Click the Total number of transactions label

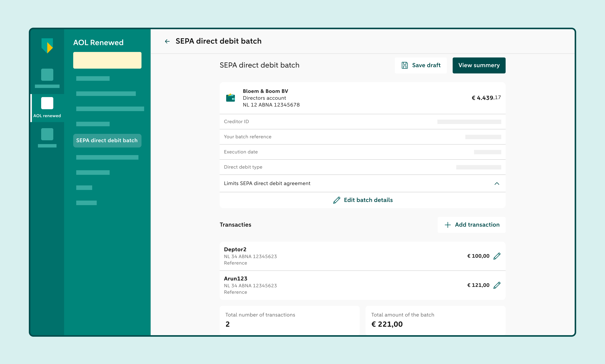pos(260,315)
